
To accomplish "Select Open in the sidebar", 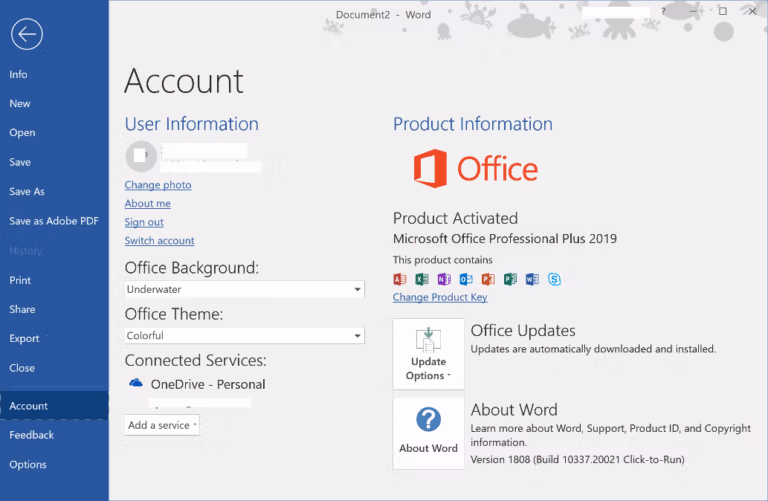I will click(22, 133).
